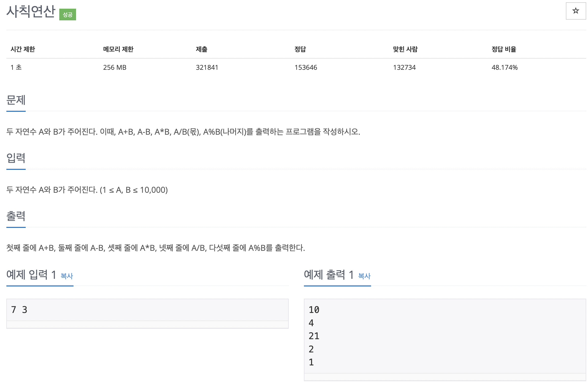Click the 메모리 제한 column header

[x=118, y=49]
